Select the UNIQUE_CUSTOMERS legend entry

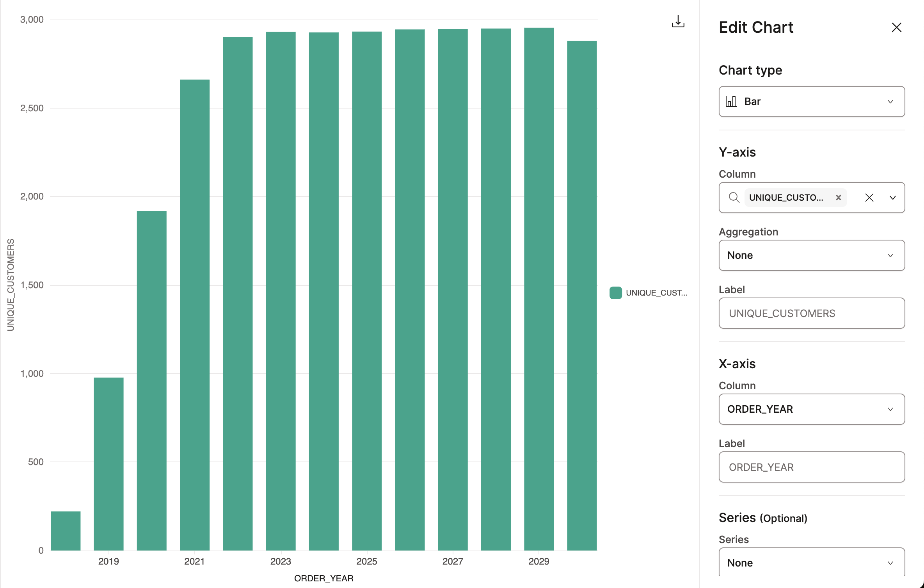click(x=657, y=292)
